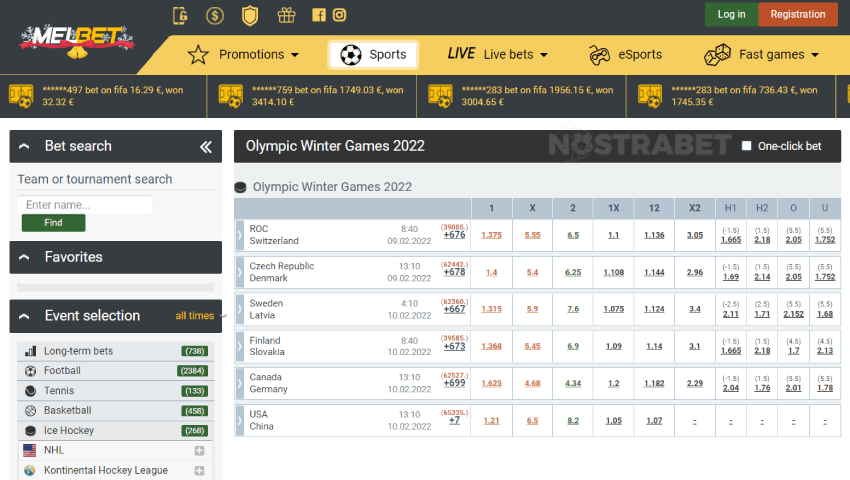Click the Ice Hockey puck icon

pos(30,431)
